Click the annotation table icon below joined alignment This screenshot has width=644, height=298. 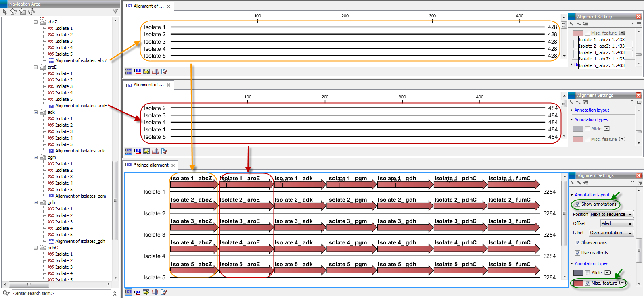(x=146, y=292)
